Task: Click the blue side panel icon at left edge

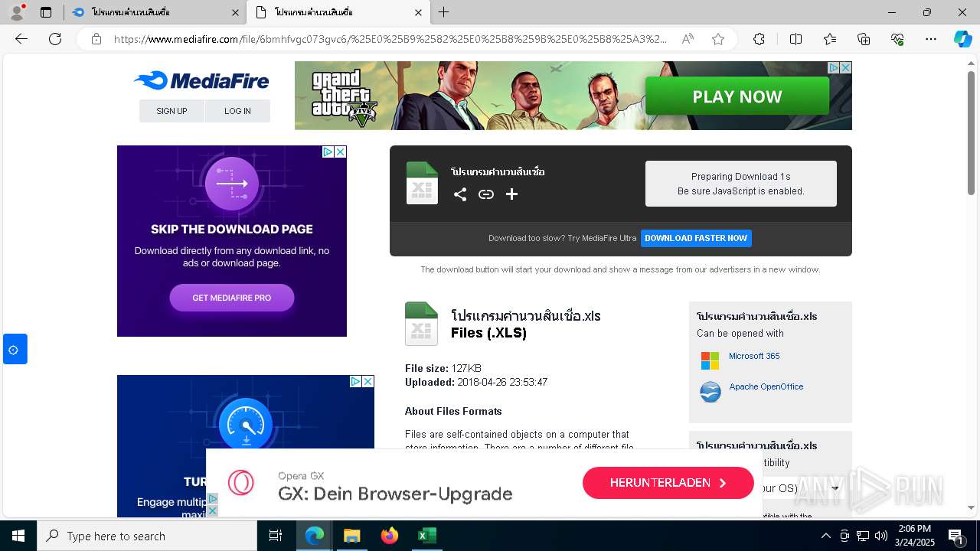Action: 15,349
